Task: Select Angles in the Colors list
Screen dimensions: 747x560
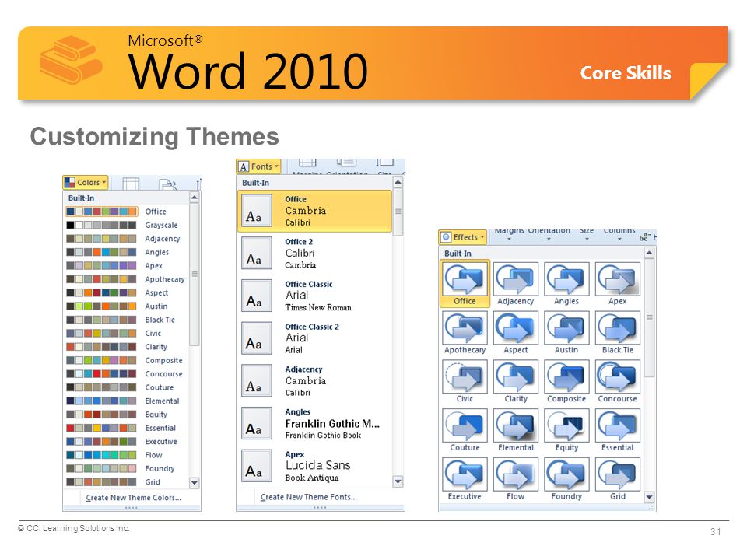Action: pos(156,252)
